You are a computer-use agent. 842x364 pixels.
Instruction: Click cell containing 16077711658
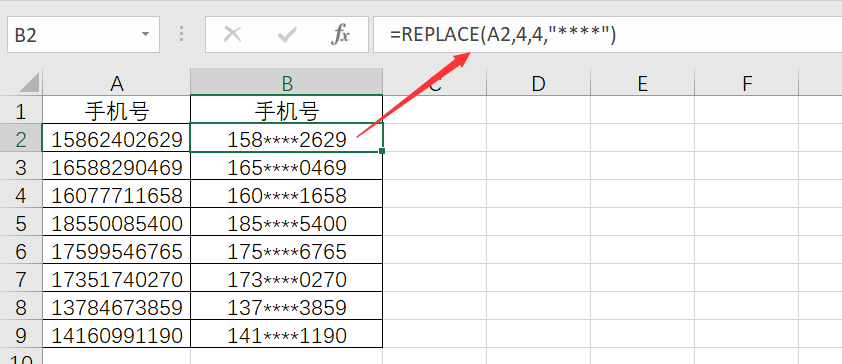coord(117,194)
